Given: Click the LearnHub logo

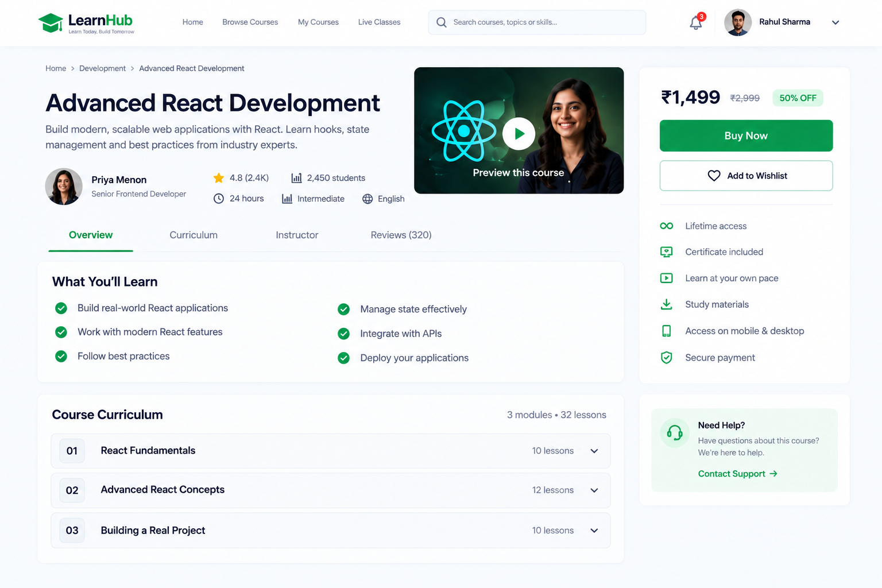Looking at the screenshot, I should pyautogui.click(x=86, y=23).
